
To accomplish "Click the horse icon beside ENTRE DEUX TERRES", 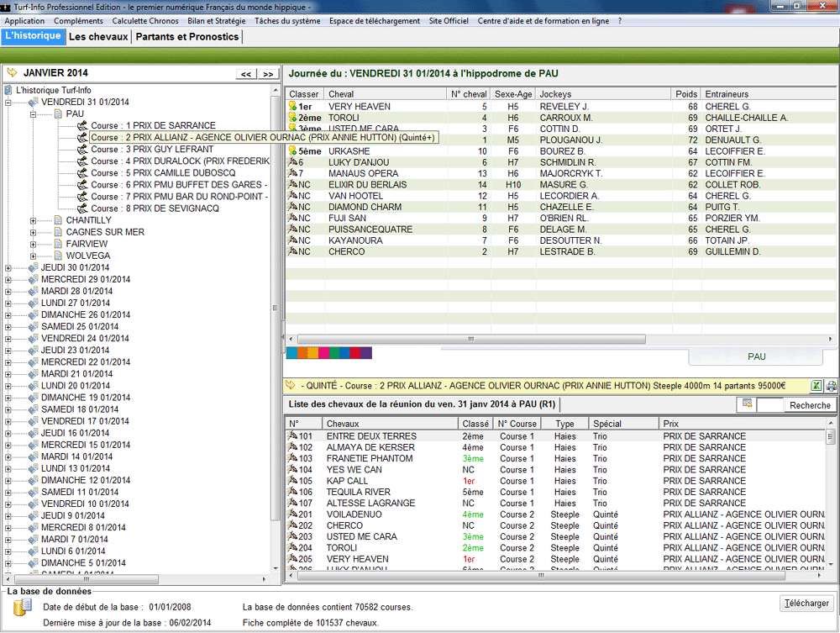I will point(293,436).
